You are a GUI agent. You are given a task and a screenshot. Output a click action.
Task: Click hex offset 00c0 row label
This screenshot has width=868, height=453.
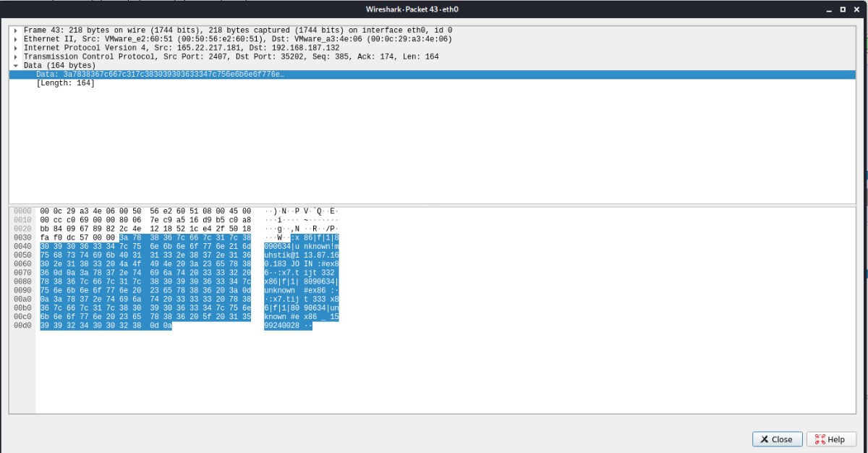pos(22,317)
